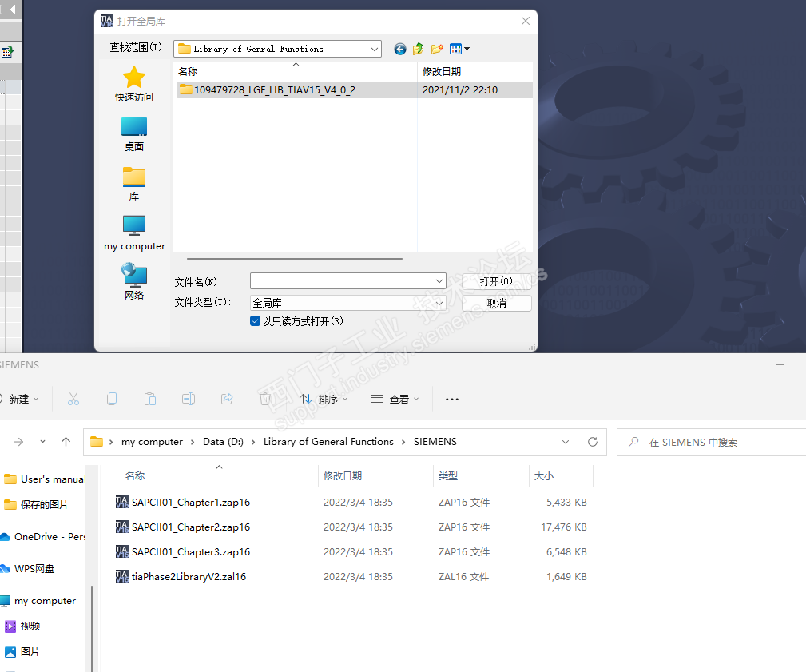
Task: Click the Forward arrow in Explorer navigation
Action: click(18, 442)
